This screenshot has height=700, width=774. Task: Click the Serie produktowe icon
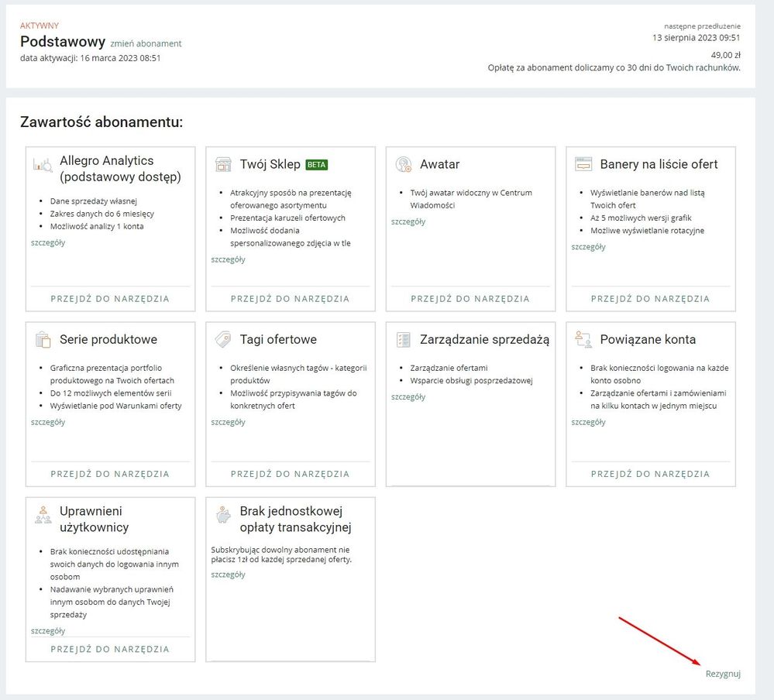point(43,339)
